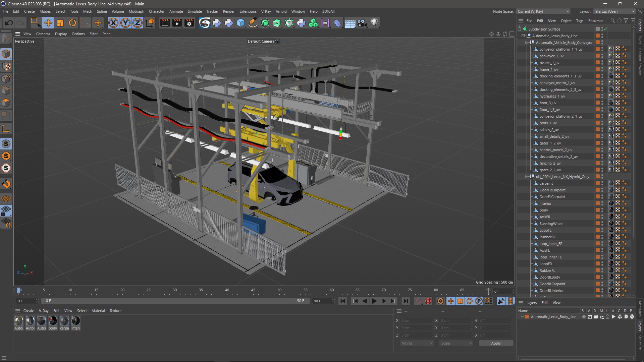Image resolution: width=644 pixels, height=362 pixels.
Task: Open Layout Startup dropdown
Action: coord(614,11)
